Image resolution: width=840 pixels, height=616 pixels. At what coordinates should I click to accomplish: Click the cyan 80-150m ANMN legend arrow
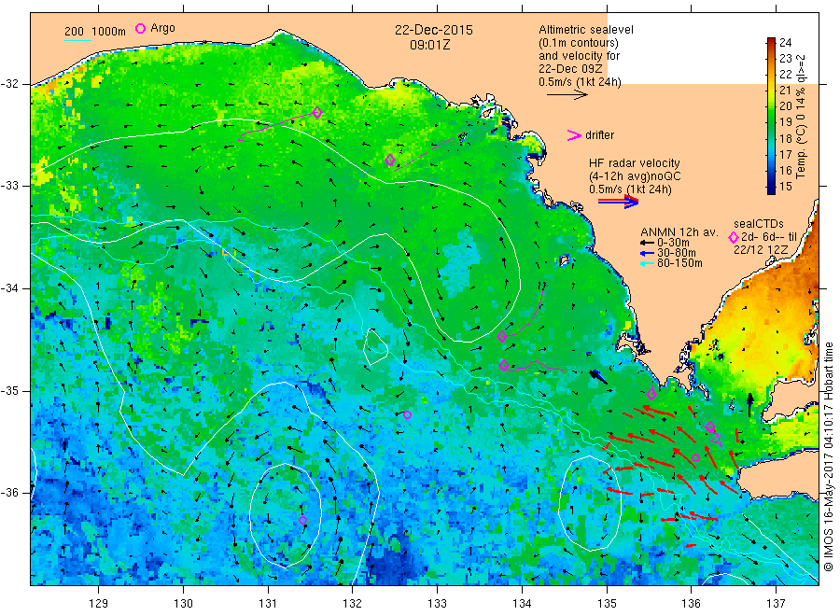(x=647, y=263)
